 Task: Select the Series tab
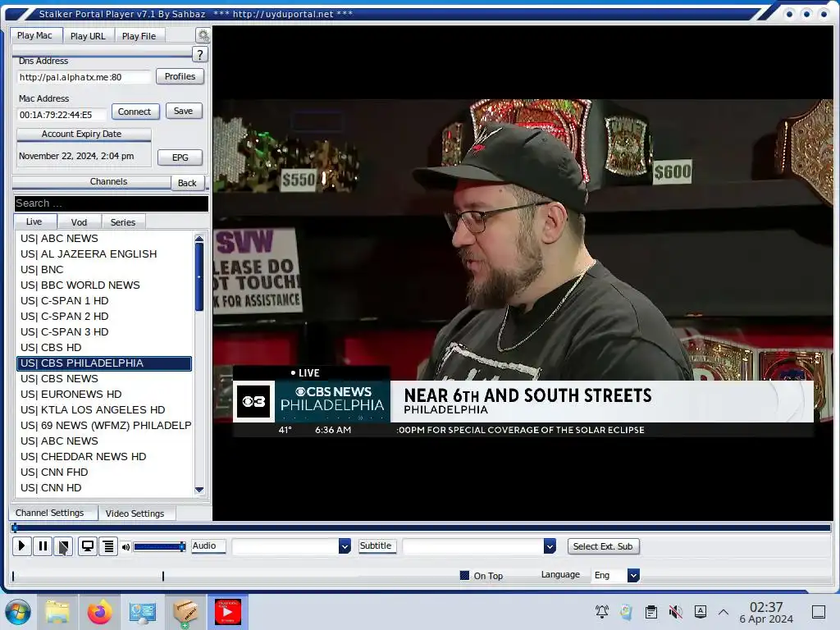123,221
